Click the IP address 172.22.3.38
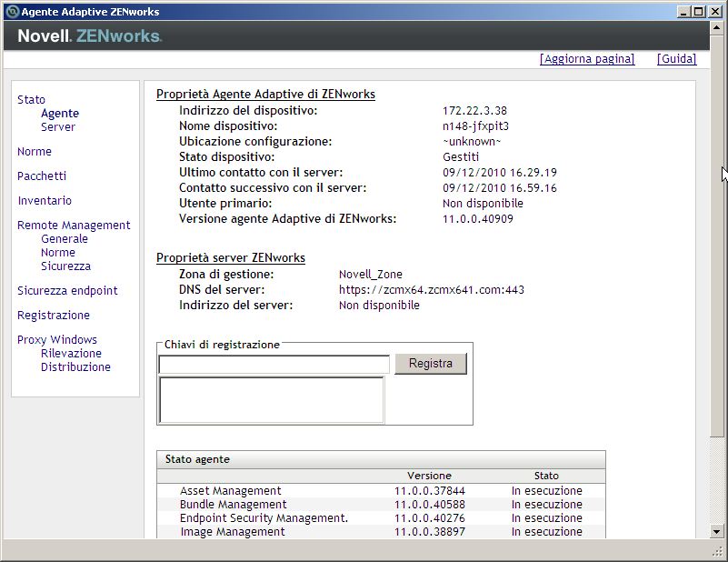Screen dimensions: 728x562 point(474,111)
